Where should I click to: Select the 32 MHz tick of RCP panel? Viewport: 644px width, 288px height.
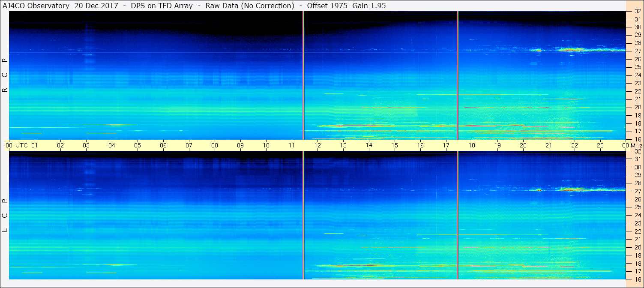pyautogui.click(x=637, y=12)
